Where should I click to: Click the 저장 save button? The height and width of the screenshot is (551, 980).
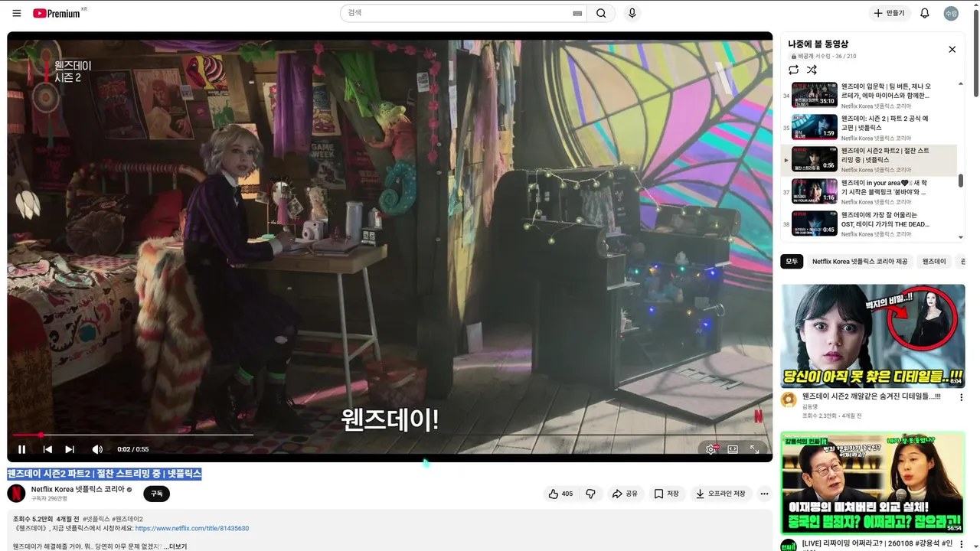coord(666,494)
